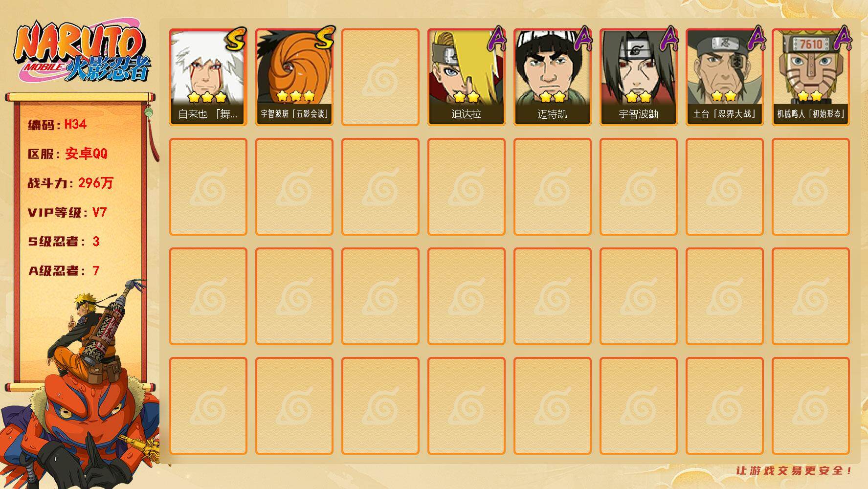Click the VIP等级: V7 entry
The image size is (868, 489).
coord(67,213)
